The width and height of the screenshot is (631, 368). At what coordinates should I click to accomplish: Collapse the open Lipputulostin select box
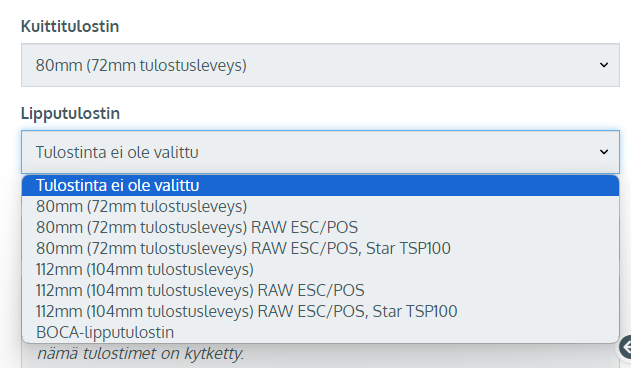[320, 152]
